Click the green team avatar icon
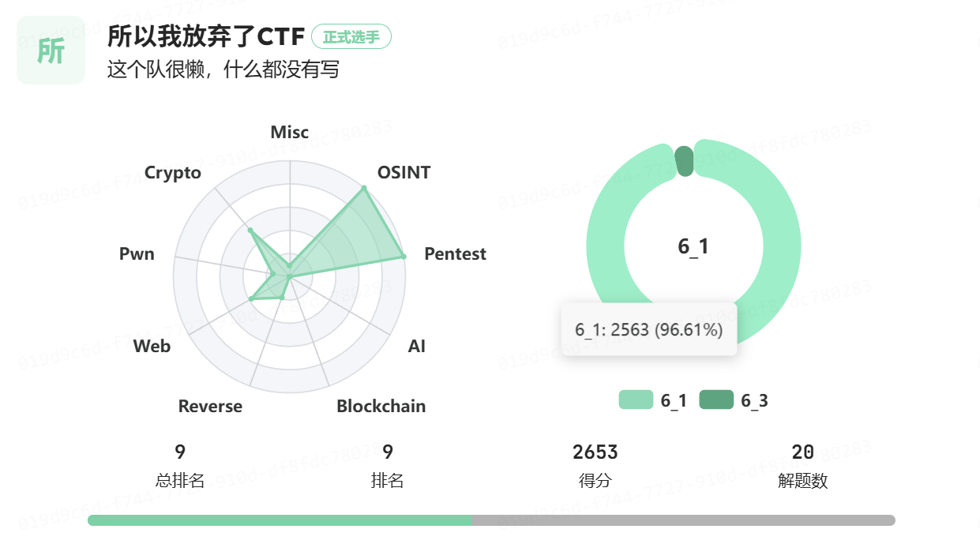The height and width of the screenshot is (544, 980). [51, 51]
